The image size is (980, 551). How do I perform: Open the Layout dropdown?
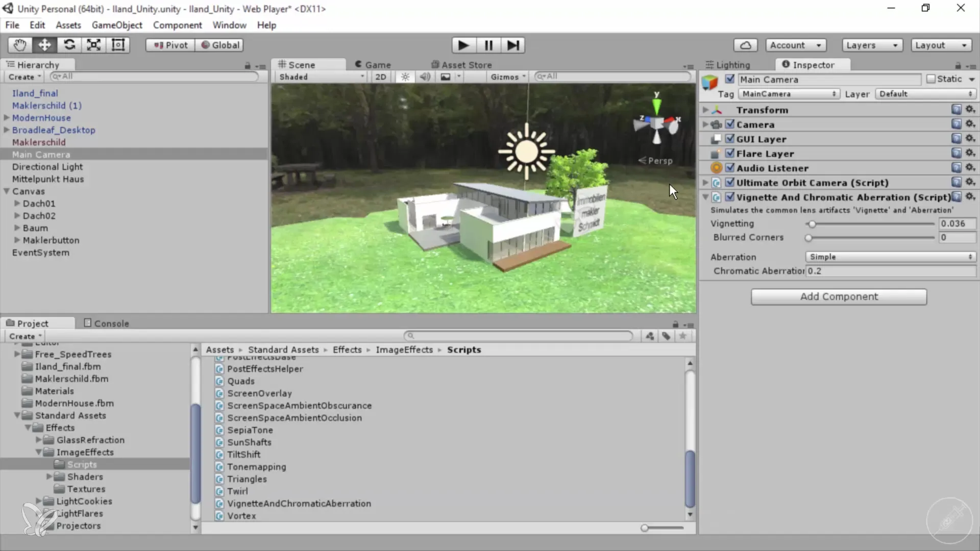[x=941, y=45]
